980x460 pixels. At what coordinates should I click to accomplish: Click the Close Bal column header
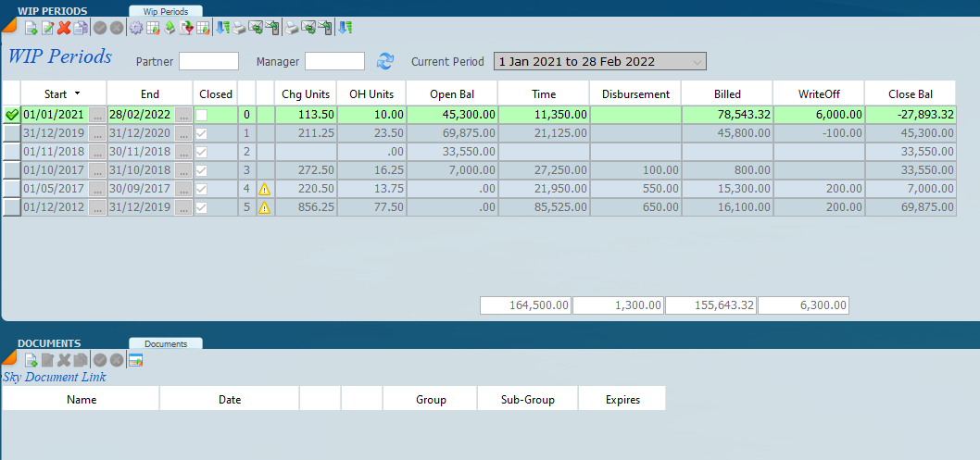coord(910,93)
